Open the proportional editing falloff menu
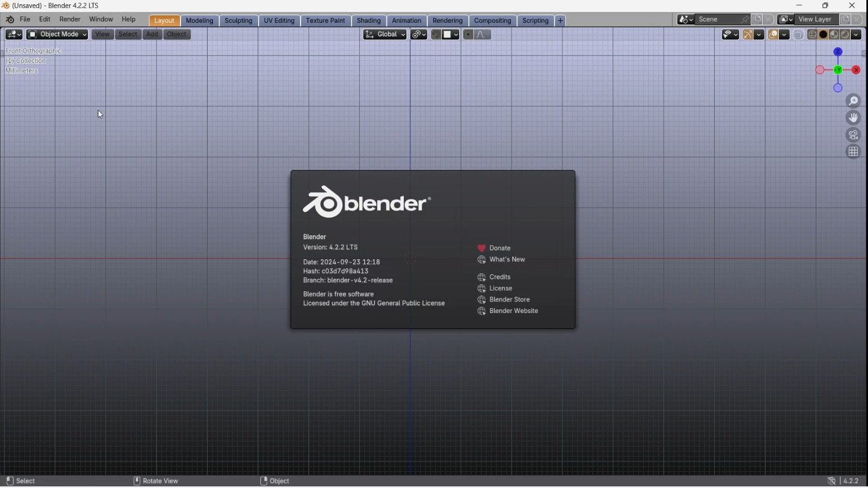 click(483, 35)
